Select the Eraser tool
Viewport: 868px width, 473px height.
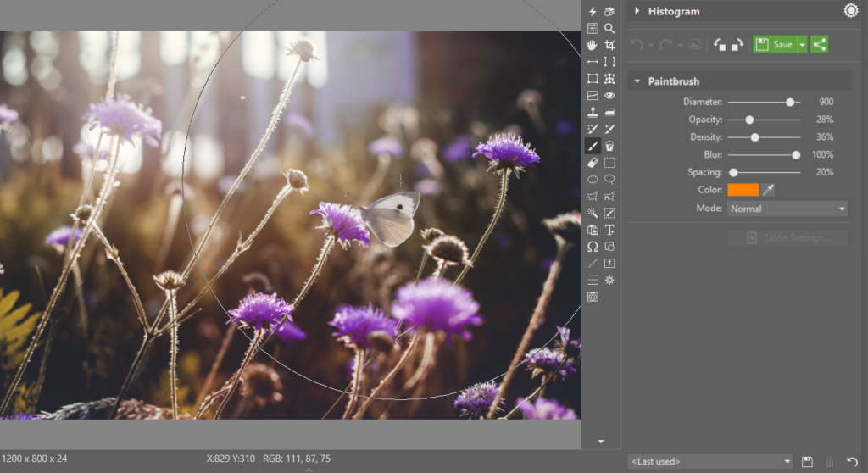[593, 163]
